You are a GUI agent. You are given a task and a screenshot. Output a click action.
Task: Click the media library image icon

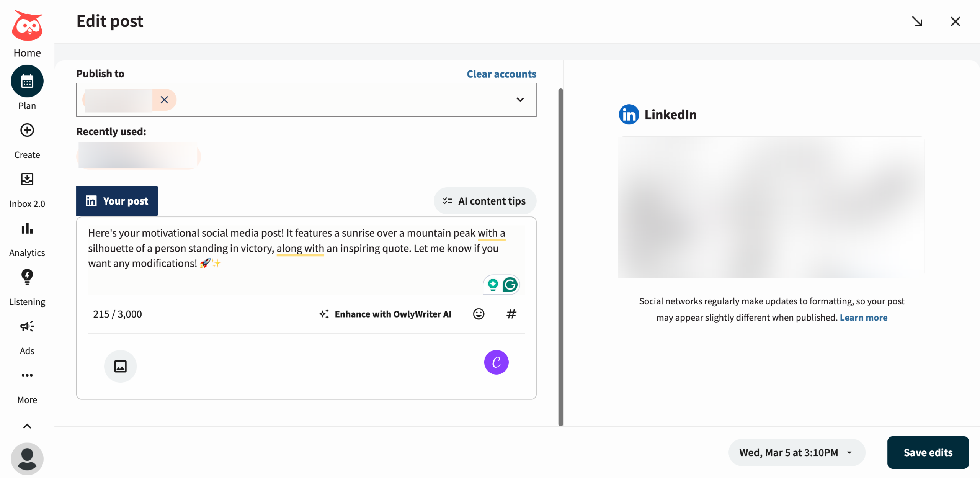pos(121,366)
